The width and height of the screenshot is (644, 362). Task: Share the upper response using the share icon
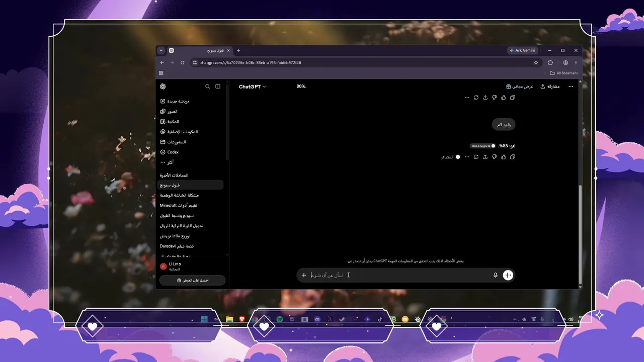pyautogui.click(x=485, y=98)
